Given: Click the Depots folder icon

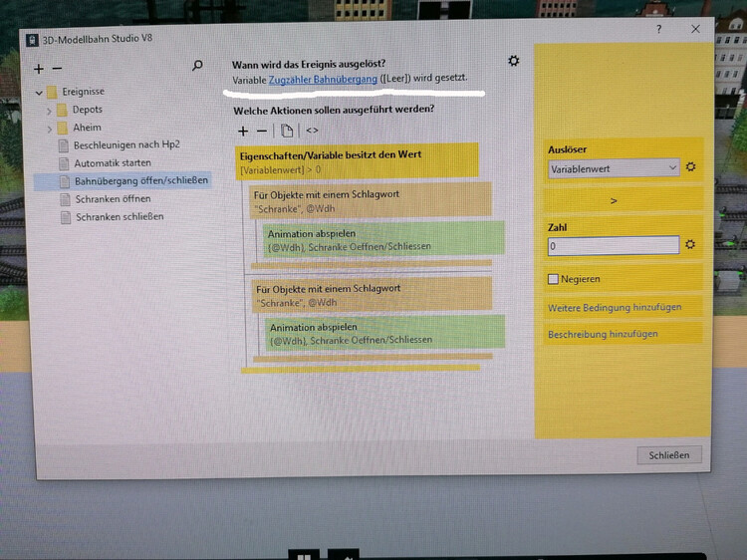Looking at the screenshot, I should (x=62, y=110).
